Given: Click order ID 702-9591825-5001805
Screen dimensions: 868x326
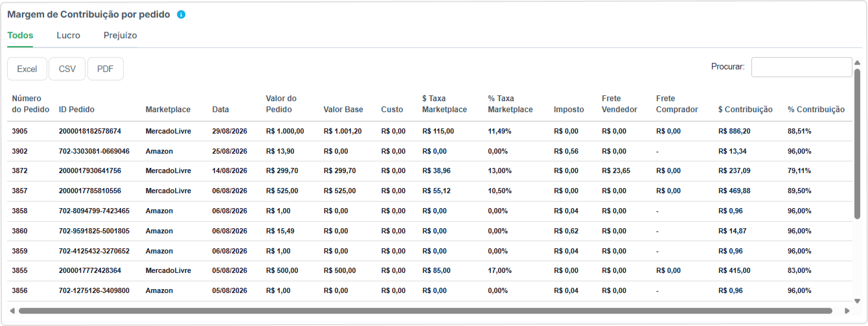Looking at the screenshot, I should pos(95,231).
